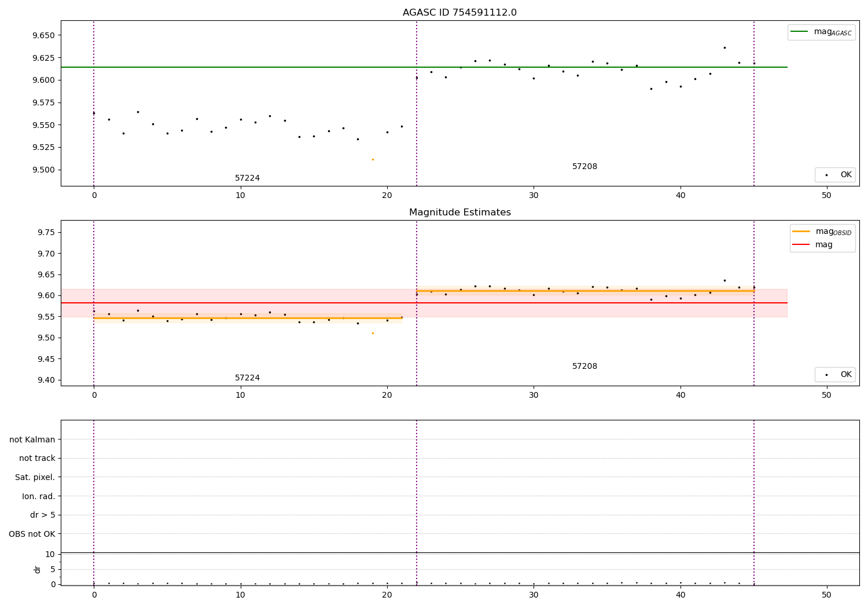The width and height of the screenshot is (868, 608).
Task: Click the 9.500 y-axis tick label
Action: [x=44, y=170]
